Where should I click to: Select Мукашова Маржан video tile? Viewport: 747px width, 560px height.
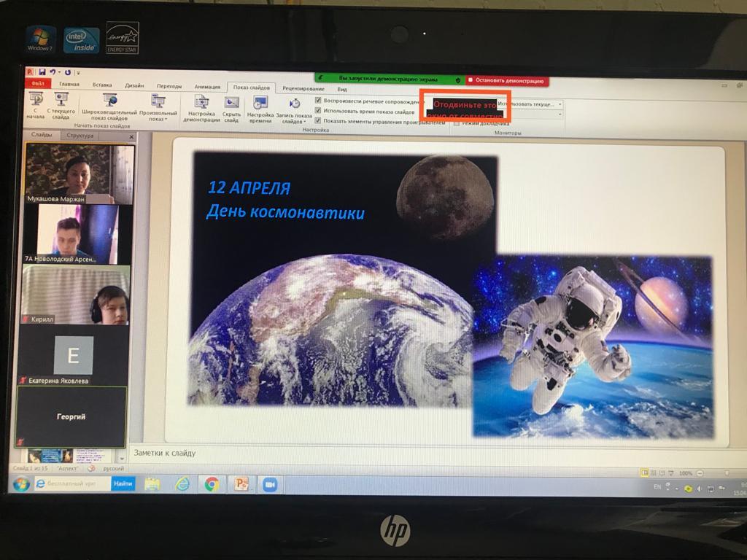(x=79, y=174)
